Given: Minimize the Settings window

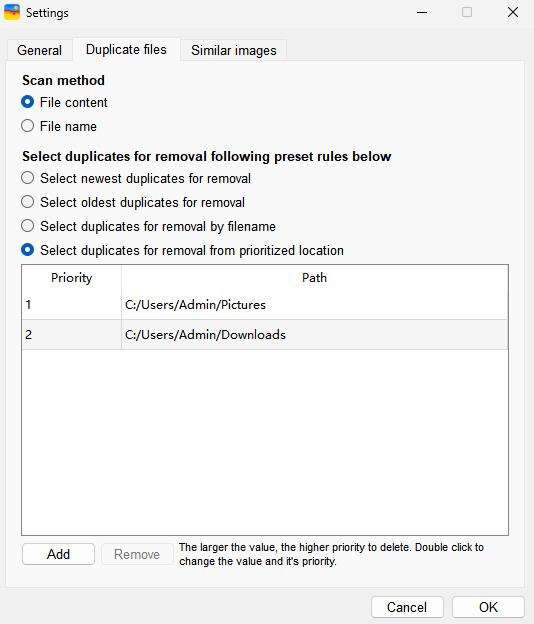Looking at the screenshot, I should point(422,12).
